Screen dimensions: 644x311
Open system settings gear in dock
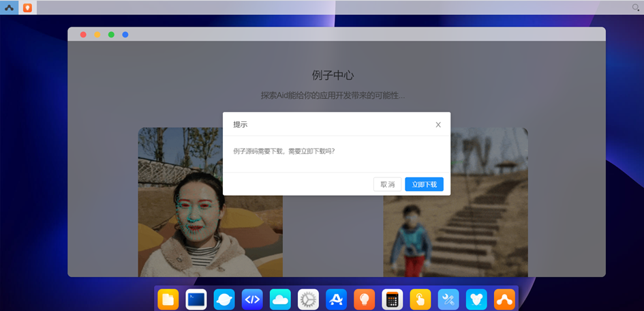click(308, 299)
